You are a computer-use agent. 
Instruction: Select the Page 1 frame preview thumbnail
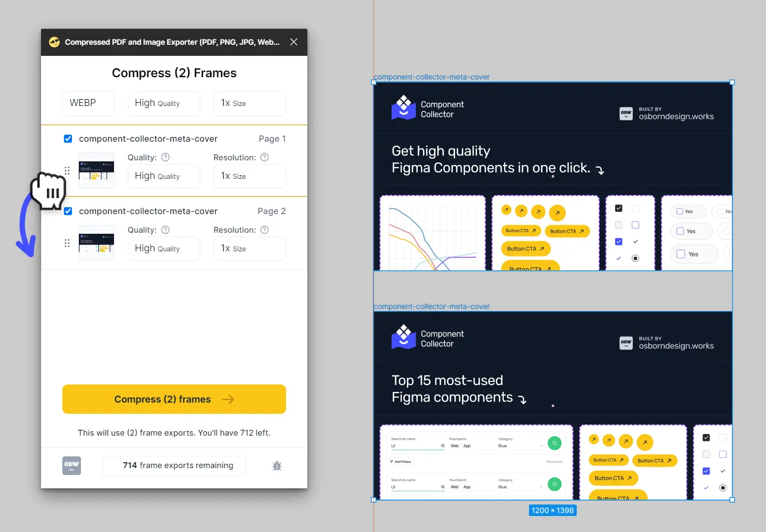click(x=96, y=170)
